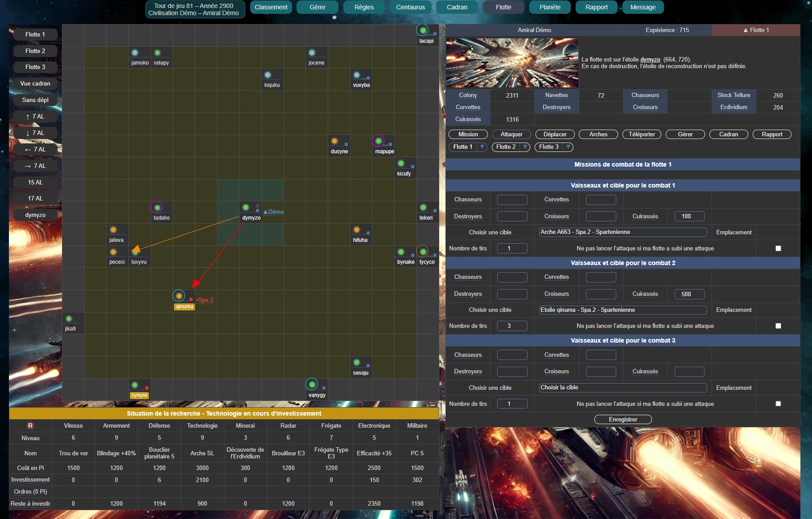
Task: Click the Enregistrer button
Action: (x=622, y=420)
